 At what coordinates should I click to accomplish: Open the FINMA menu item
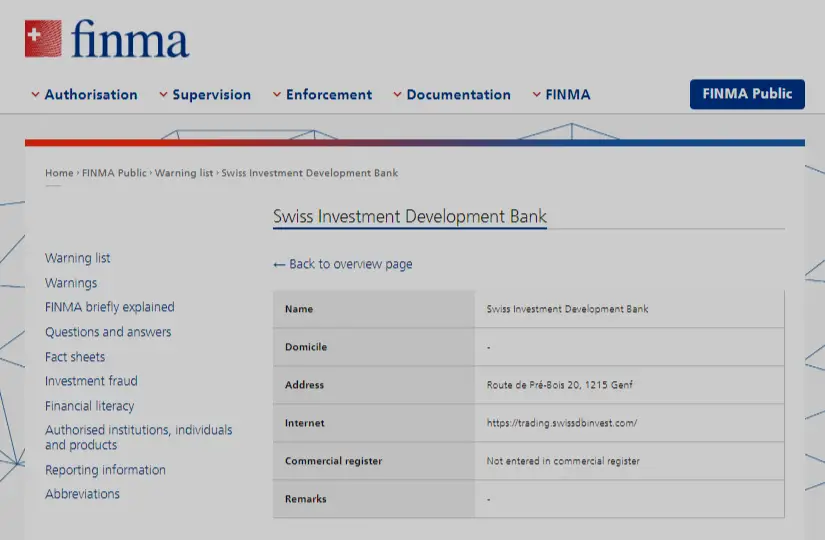coord(568,95)
